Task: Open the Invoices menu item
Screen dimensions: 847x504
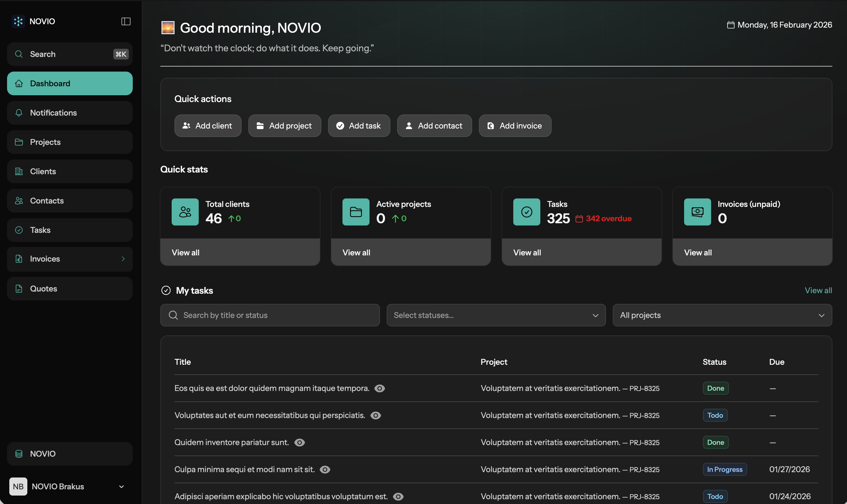Action: tap(70, 259)
